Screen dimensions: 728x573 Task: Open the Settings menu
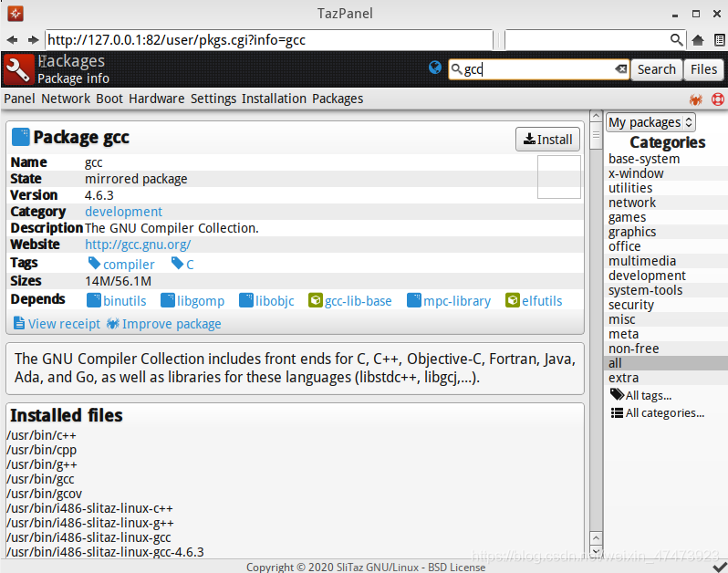[213, 99]
